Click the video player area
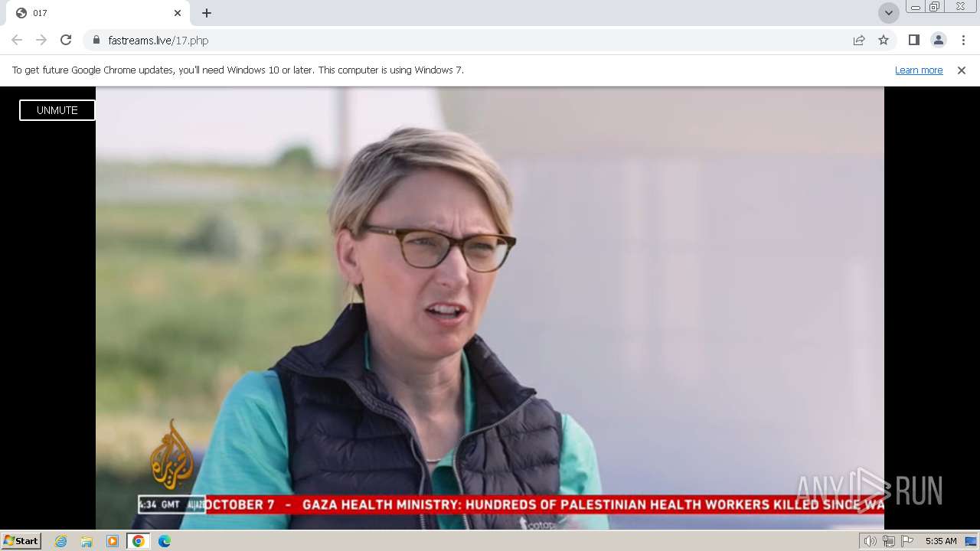The width and height of the screenshot is (980, 551). [490, 308]
